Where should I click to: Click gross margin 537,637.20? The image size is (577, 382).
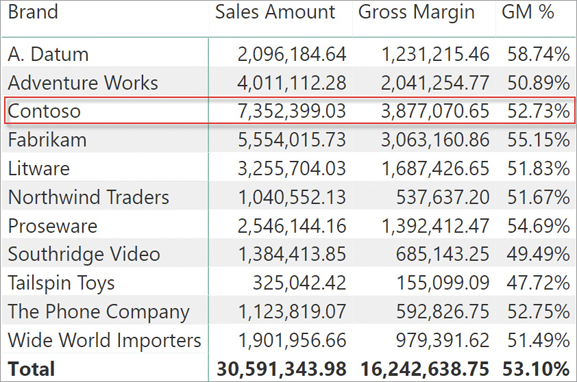point(443,198)
